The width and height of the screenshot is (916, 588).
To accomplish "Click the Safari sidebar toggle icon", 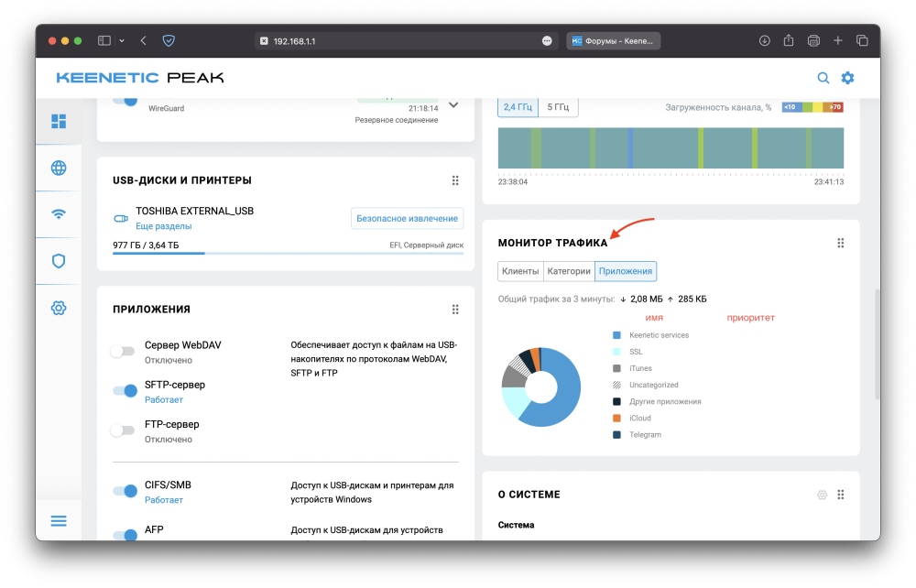I will [x=104, y=41].
